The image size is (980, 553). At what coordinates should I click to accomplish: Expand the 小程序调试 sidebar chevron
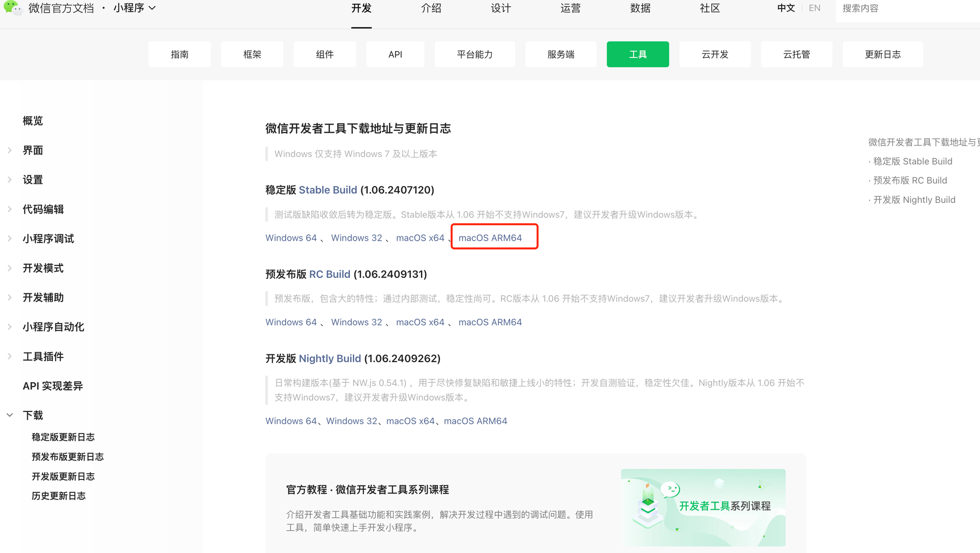(x=9, y=239)
